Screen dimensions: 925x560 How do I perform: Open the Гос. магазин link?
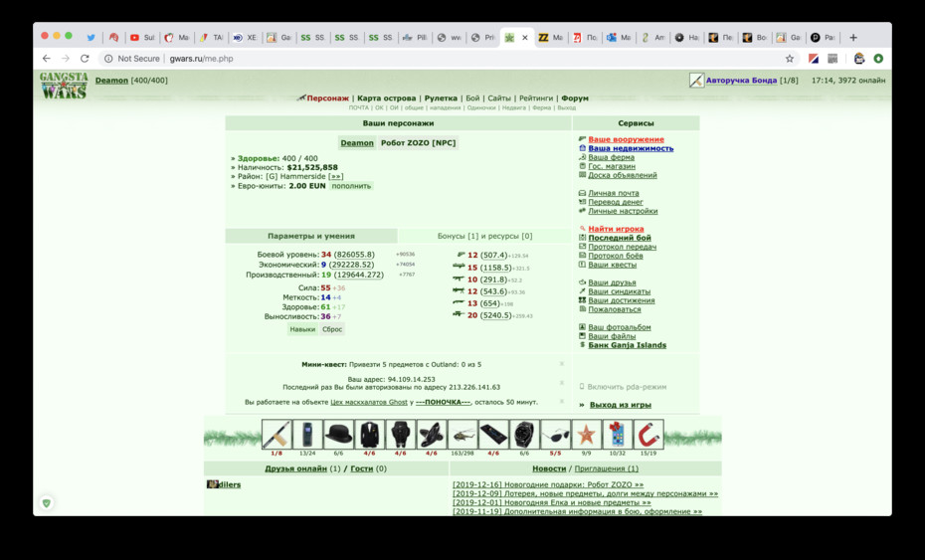point(612,166)
